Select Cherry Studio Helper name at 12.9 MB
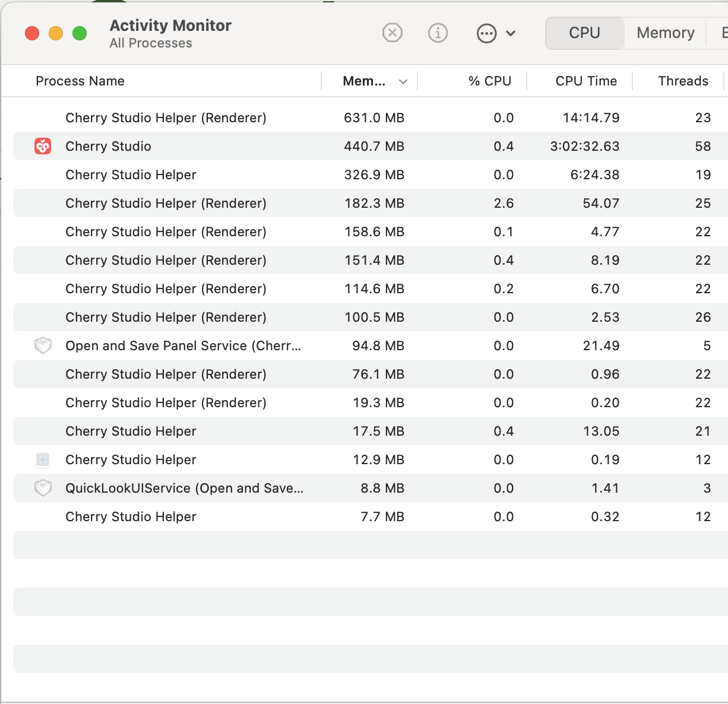 point(131,459)
